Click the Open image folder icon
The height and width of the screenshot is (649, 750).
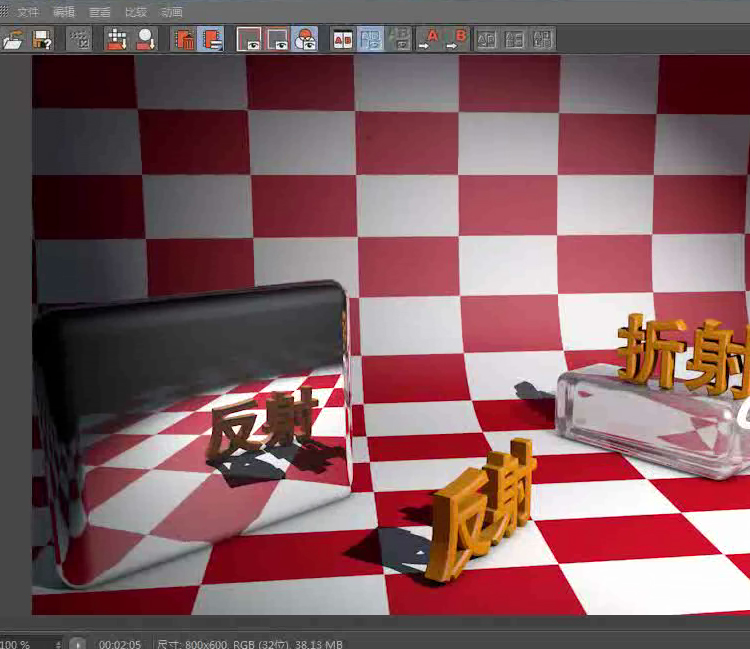pos(14,39)
